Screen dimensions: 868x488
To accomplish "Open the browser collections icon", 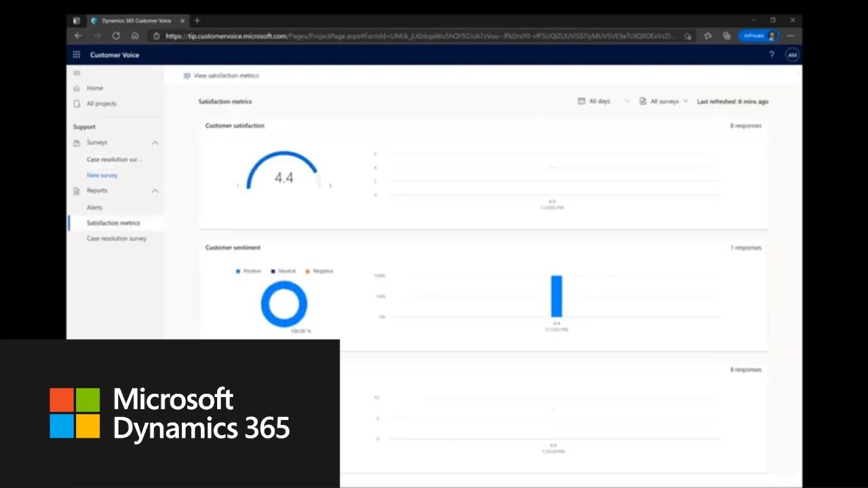I will (726, 36).
